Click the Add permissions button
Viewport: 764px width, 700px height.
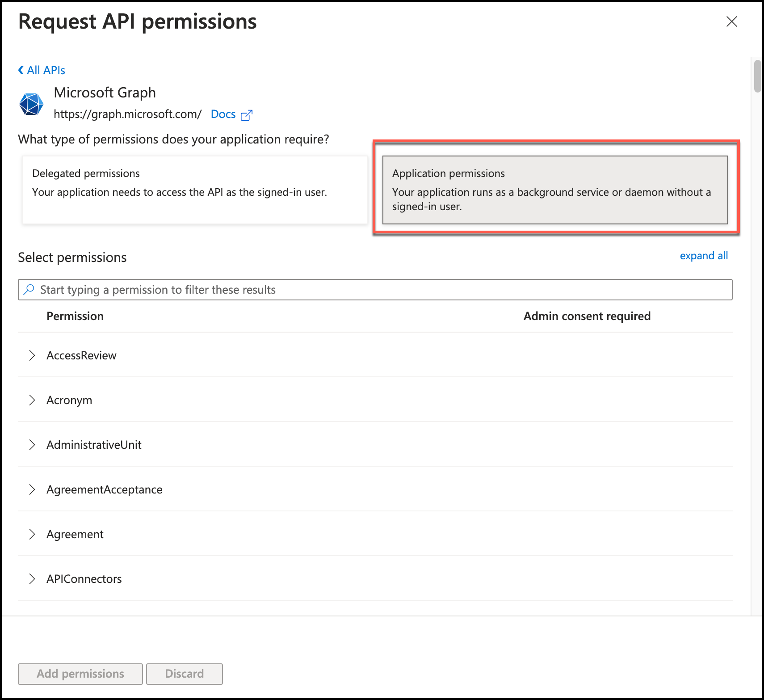[80, 674]
